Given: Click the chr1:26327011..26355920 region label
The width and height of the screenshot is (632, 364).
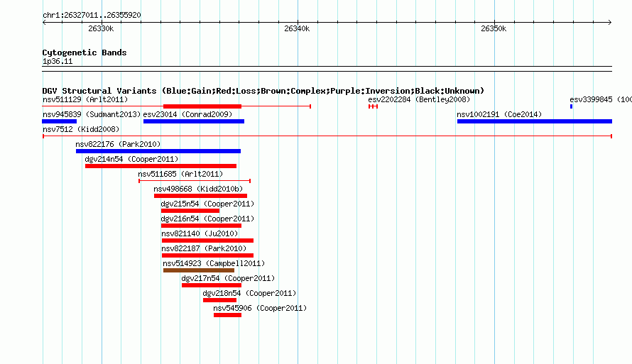Looking at the screenshot, I should (x=92, y=15).
